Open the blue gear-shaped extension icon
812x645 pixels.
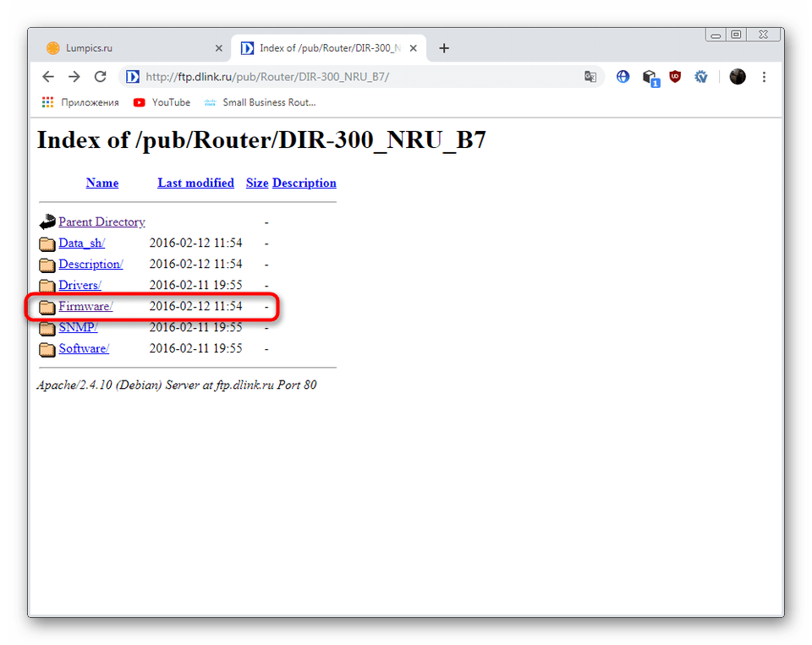click(700, 77)
